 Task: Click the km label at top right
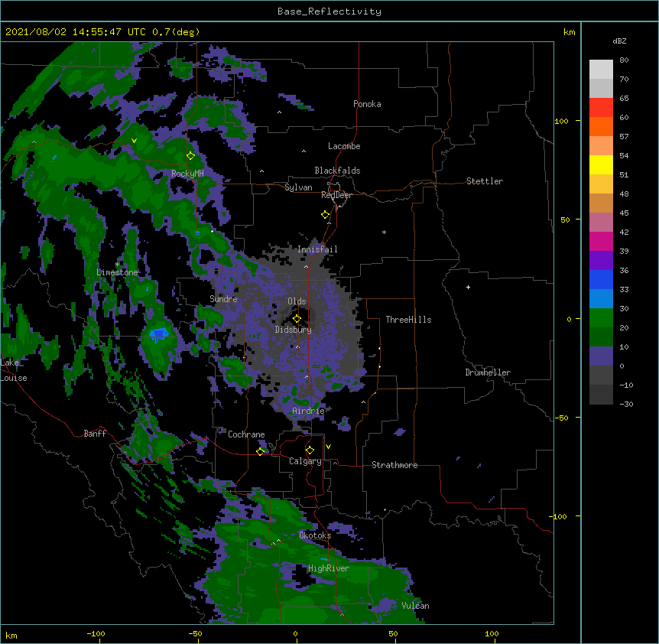(569, 32)
